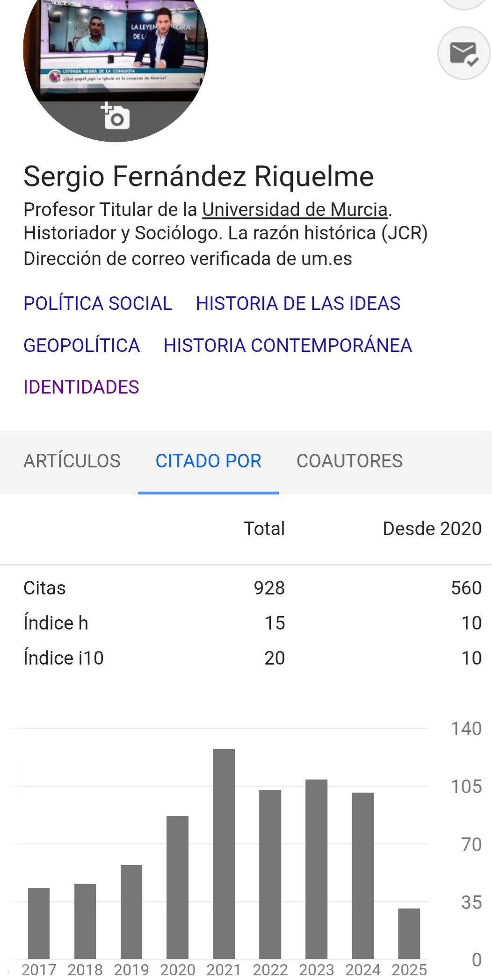Tap the add photo camera icon
Screen dimensions: 492x980
click(x=116, y=115)
